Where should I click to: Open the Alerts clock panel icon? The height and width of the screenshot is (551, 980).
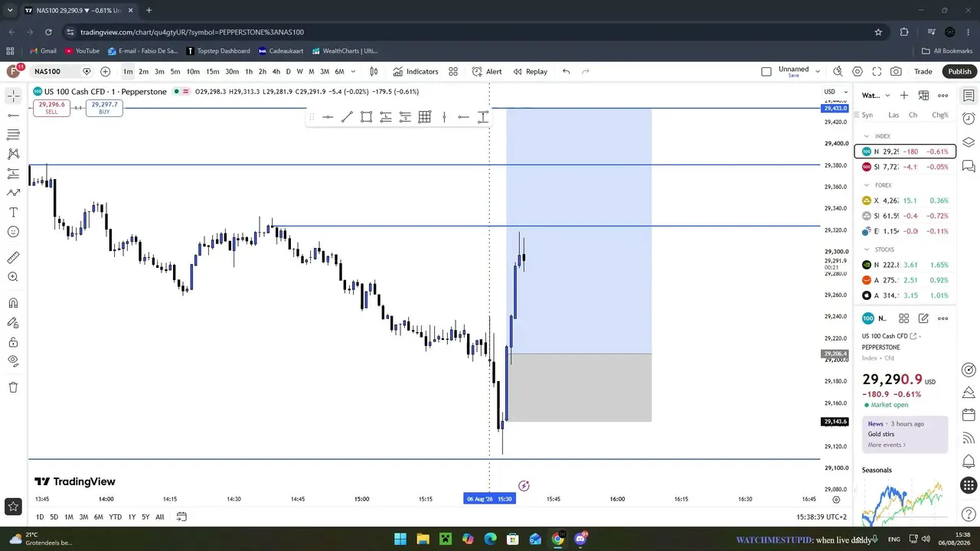(969, 119)
